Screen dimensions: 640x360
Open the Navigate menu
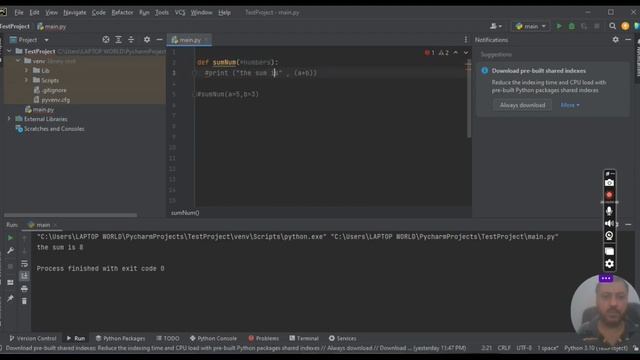click(x=75, y=12)
